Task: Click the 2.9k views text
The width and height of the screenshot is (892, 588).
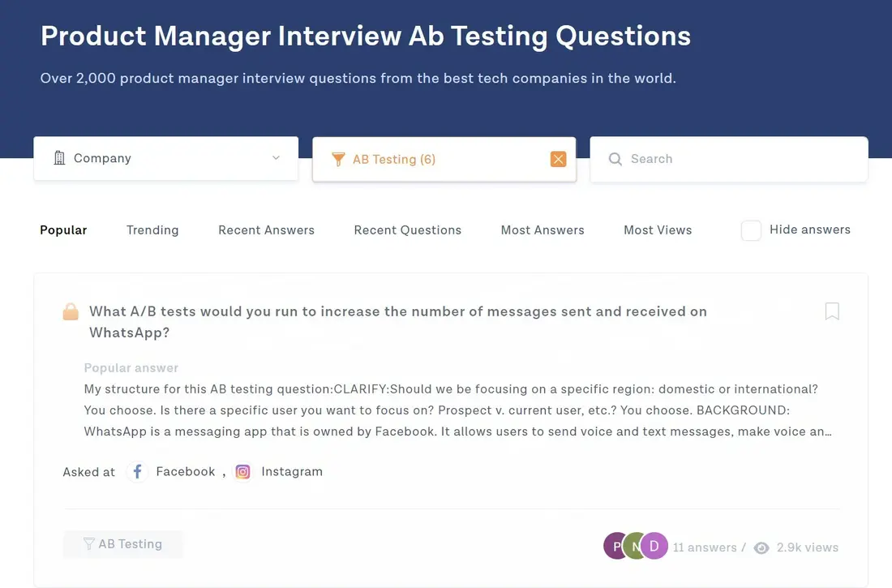Action: pos(807,547)
